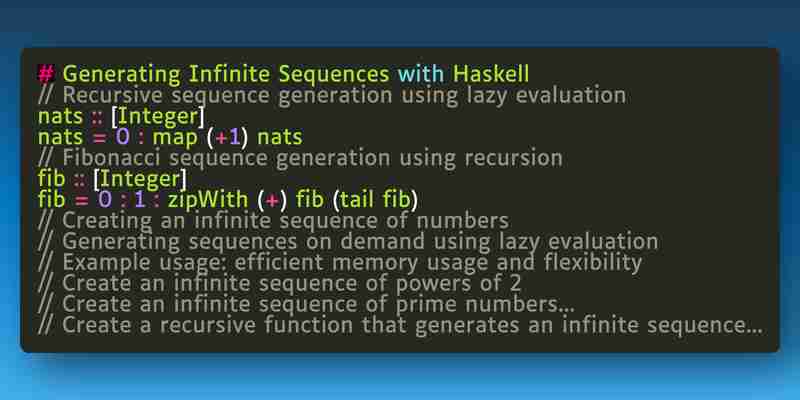Click 'nats' in the nats type signature
Viewport: 800px width, 400px height.
[x=60, y=117]
